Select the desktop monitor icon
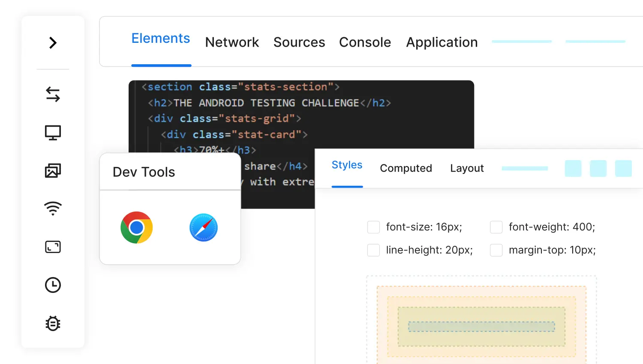This screenshot has width=643, height=364. pos(53,133)
